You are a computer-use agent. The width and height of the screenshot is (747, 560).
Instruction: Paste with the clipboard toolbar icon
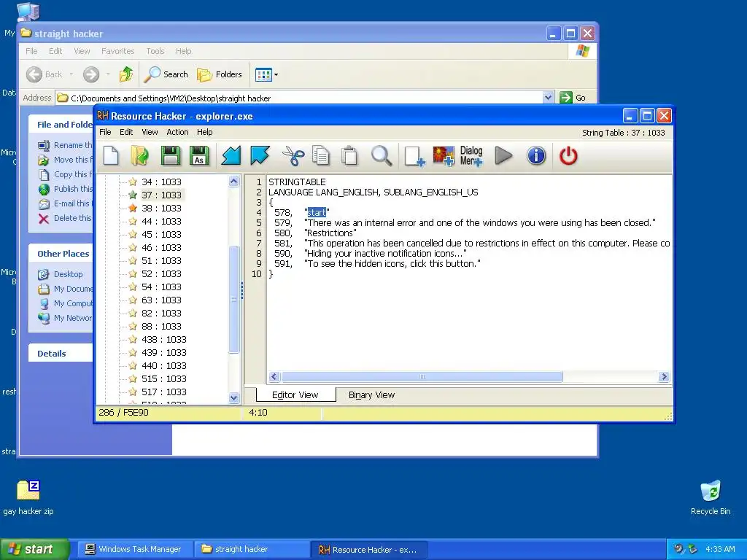(x=349, y=156)
